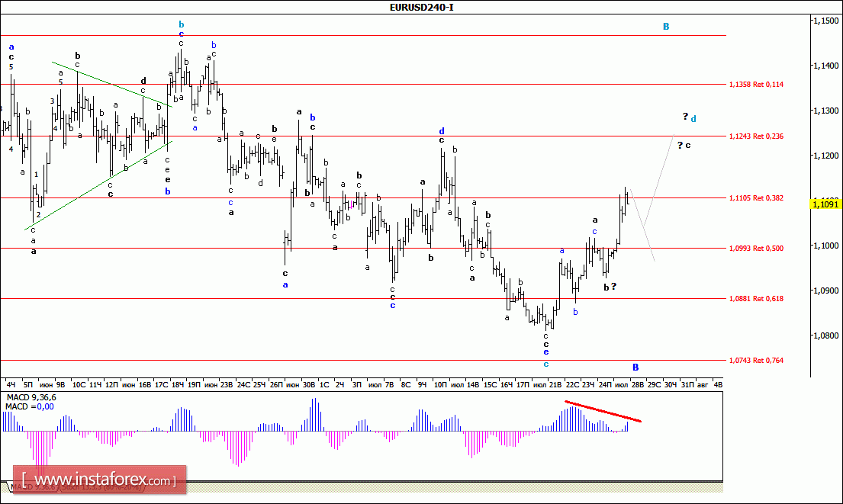843x504 pixels.
Task: Click the 1,0881 Ret 0,618 retracement label
Action: click(757, 298)
